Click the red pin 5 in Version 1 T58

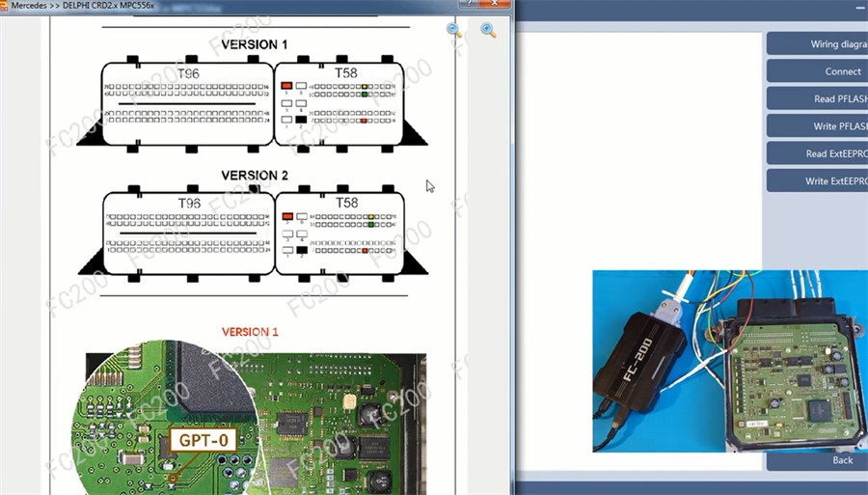point(286,86)
